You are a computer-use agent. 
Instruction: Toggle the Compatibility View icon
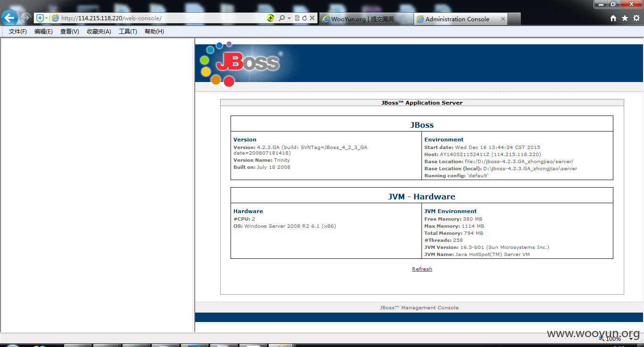tap(297, 18)
